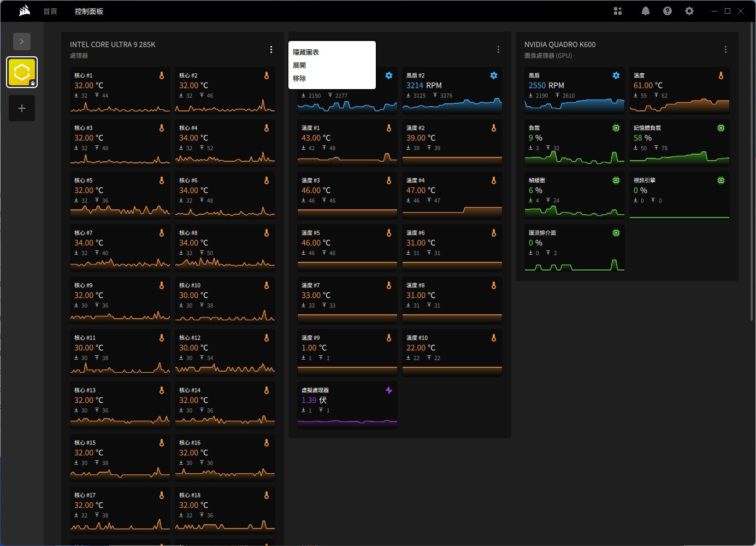Click the dashboard widgets icon in title bar
The width and height of the screenshot is (756, 546).
(618, 11)
